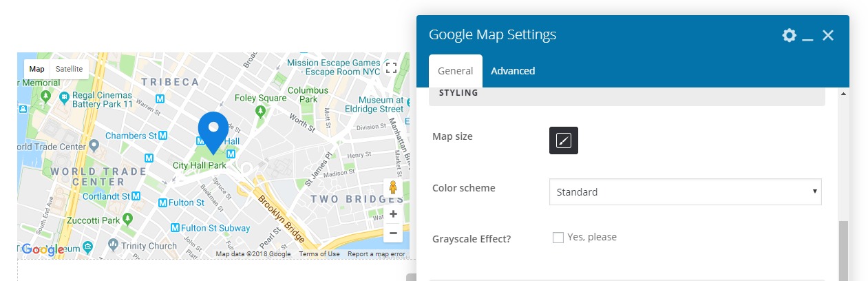Click the Street View pegman icon
This screenshot has height=281, width=868.
click(x=392, y=189)
